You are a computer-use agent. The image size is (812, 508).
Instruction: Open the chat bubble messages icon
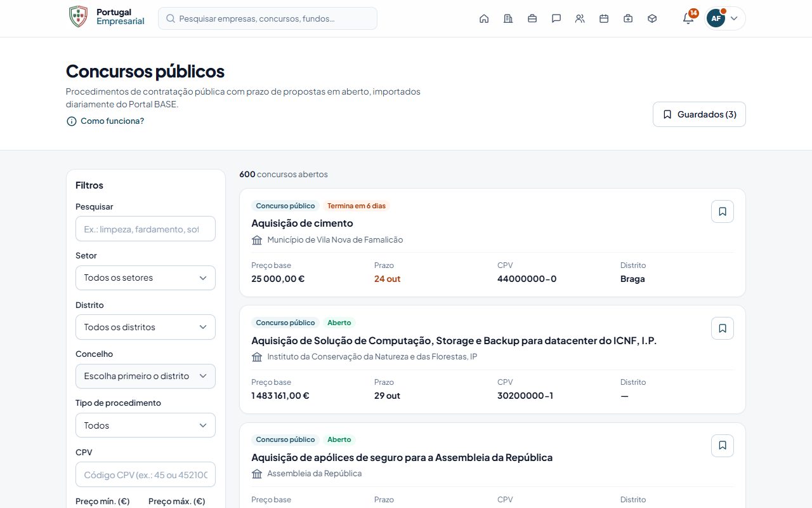tap(556, 18)
